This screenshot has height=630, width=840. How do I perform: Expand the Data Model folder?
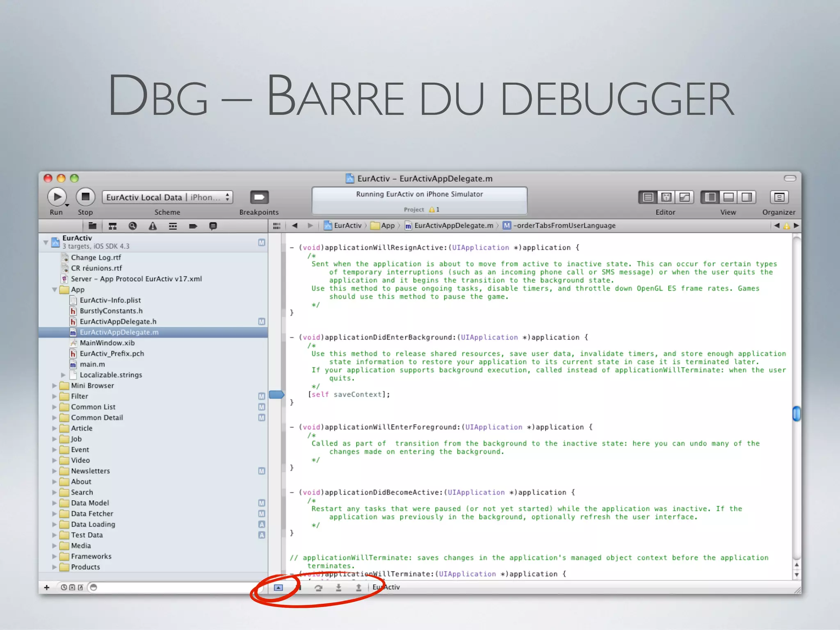[54, 503]
